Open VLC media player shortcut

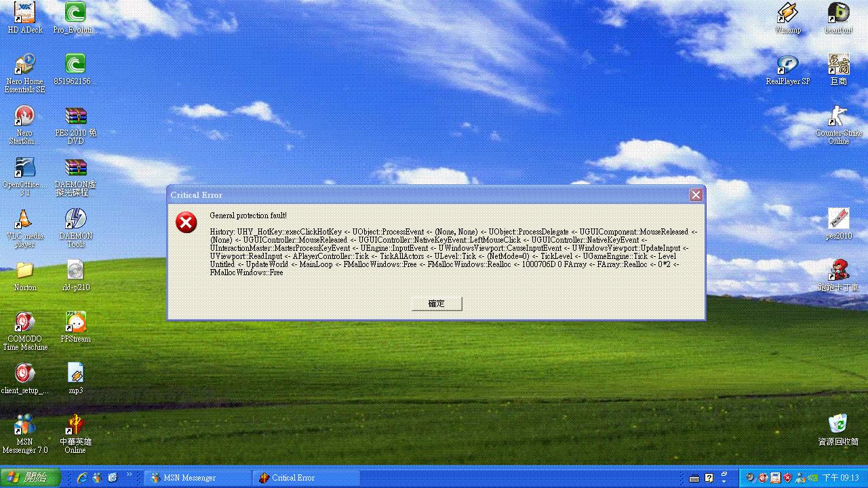pos(25,228)
